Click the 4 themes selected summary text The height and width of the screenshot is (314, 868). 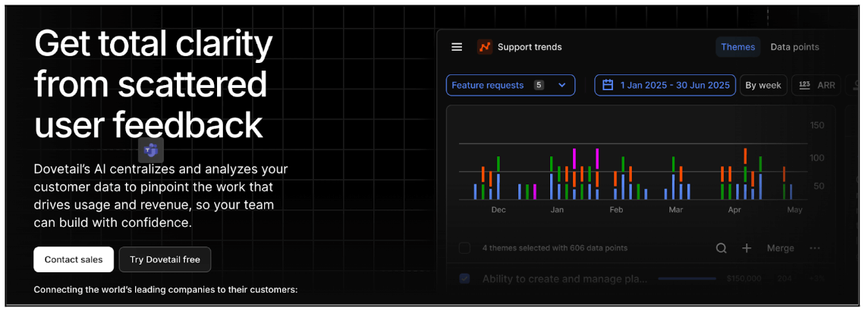coord(555,248)
